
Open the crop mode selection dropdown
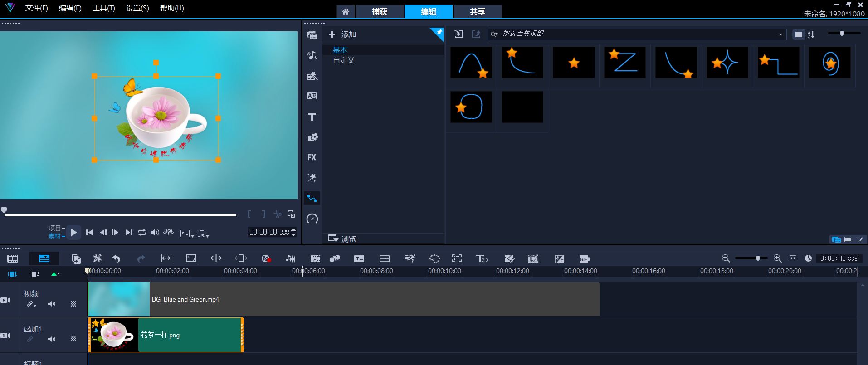203,234
